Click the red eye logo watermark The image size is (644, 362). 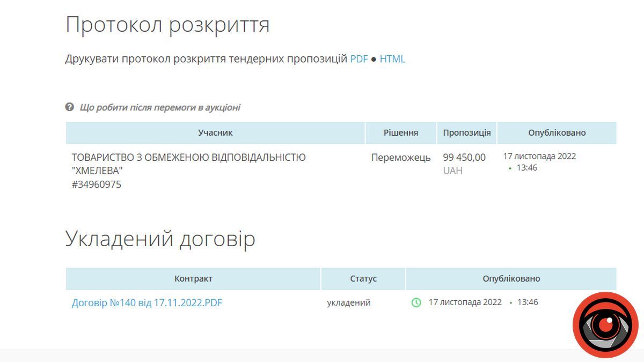pos(605,325)
